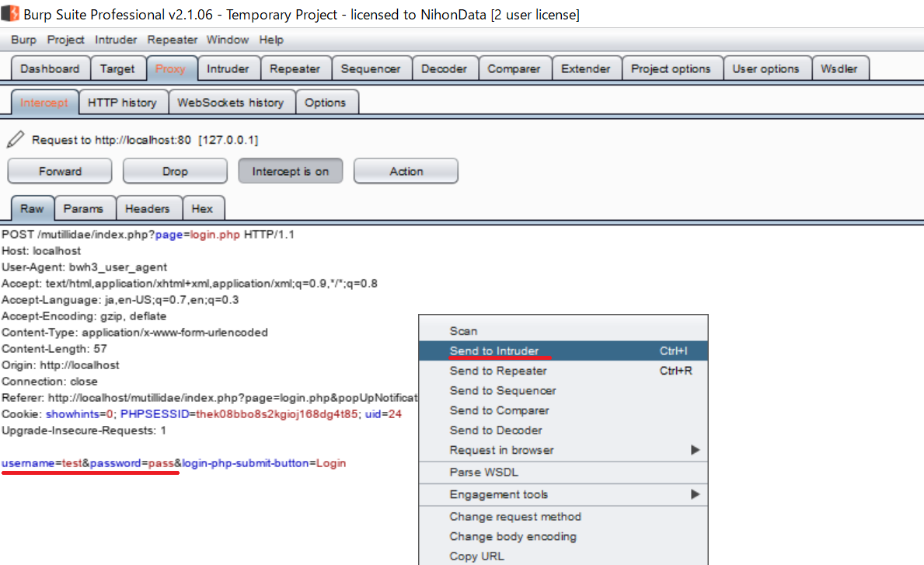This screenshot has height=565, width=924.
Task: Select the Intercept sub-tab
Action: (44, 103)
